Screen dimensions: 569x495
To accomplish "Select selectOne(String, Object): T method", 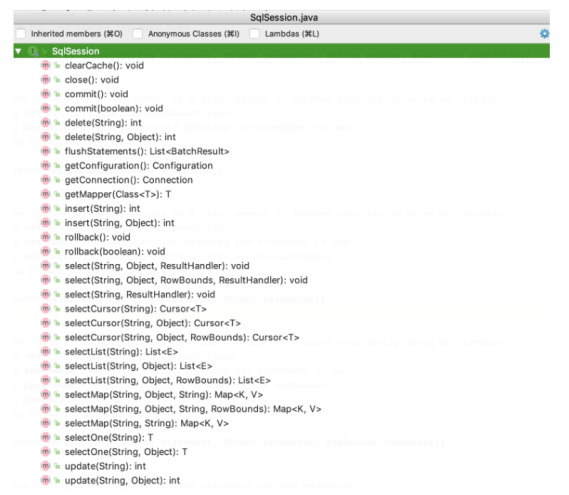I will 126,451.
